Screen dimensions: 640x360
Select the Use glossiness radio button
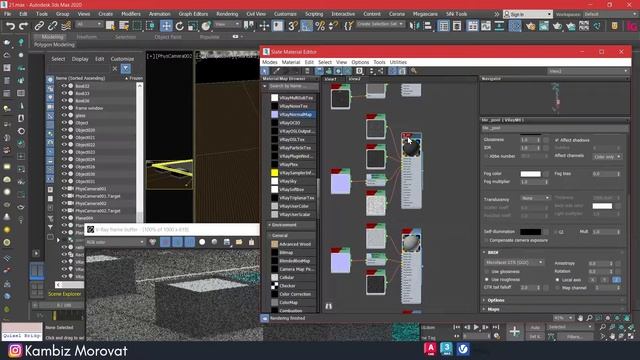click(487, 271)
